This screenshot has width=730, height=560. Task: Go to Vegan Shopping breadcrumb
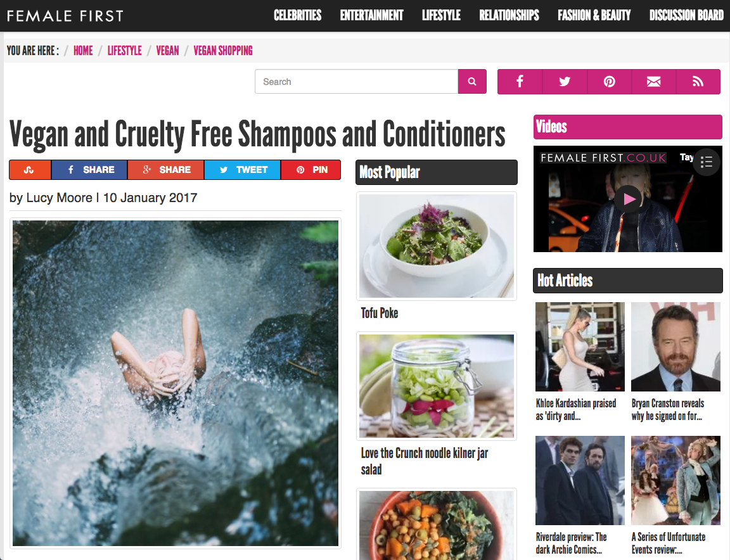pos(223,50)
